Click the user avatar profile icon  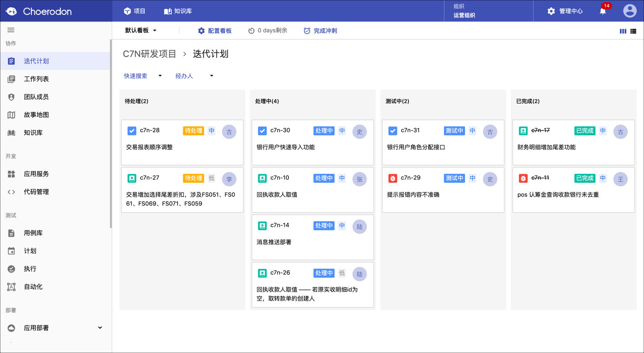630,11
